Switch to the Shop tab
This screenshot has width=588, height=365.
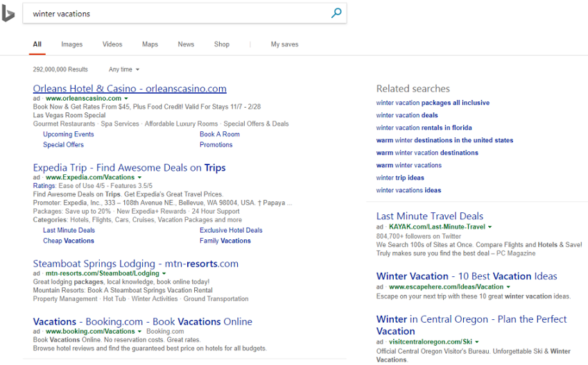pos(222,44)
